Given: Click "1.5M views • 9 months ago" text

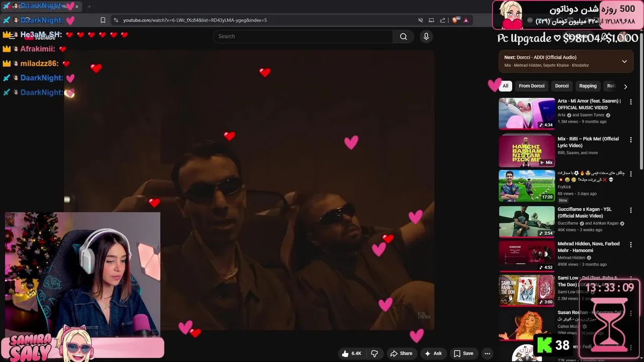Looking at the screenshot, I should coord(582,122).
